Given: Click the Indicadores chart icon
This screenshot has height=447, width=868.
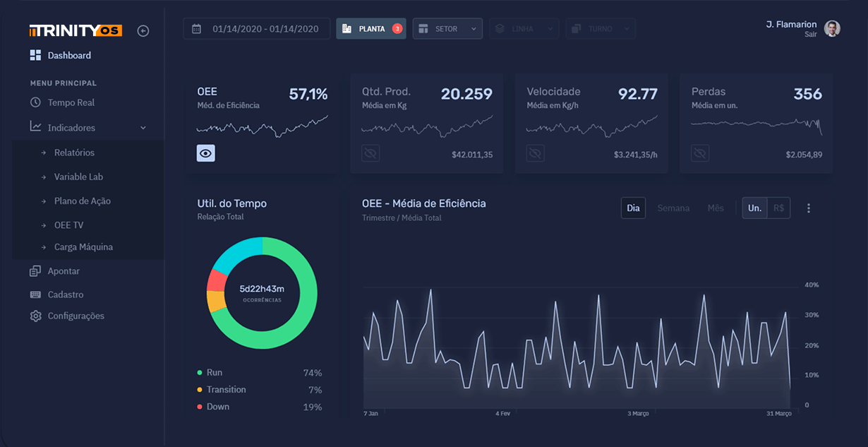Looking at the screenshot, I should pyautogui.click(x=35, y=127).
